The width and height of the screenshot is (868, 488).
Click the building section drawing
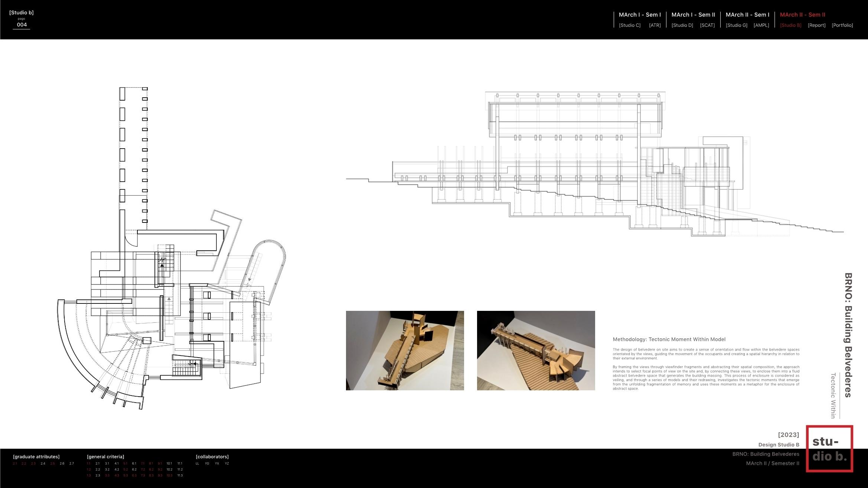click(x=594, y=163)
